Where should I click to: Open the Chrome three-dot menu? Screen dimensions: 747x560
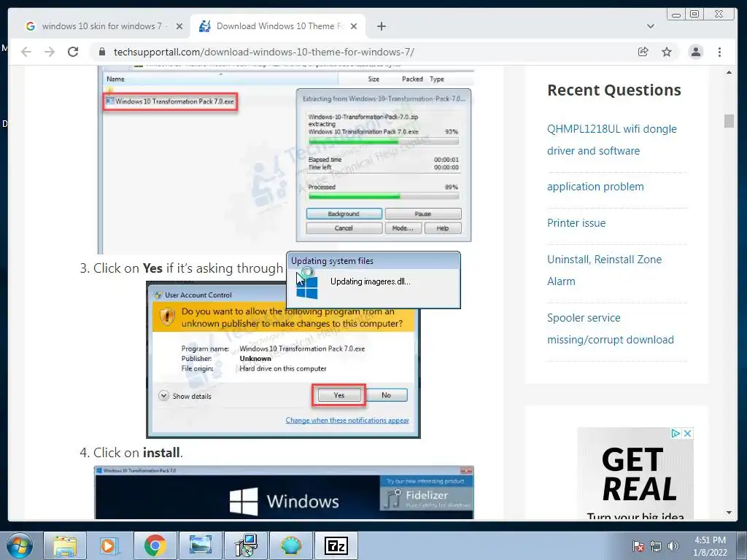719,52
